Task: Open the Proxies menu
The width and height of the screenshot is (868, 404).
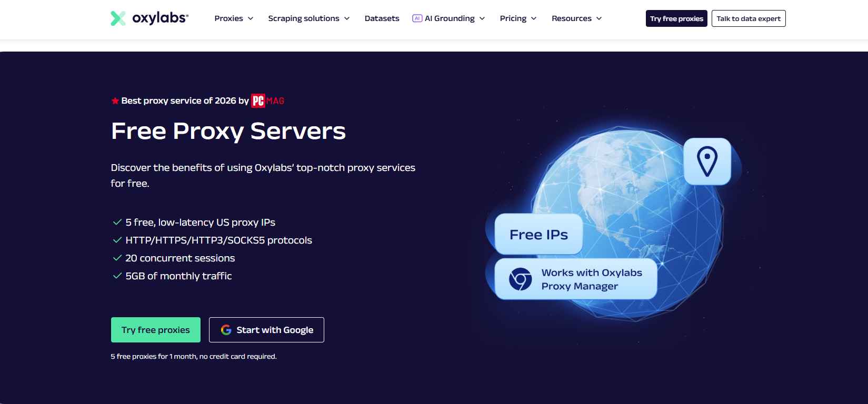Action: (x=234, y=18)
